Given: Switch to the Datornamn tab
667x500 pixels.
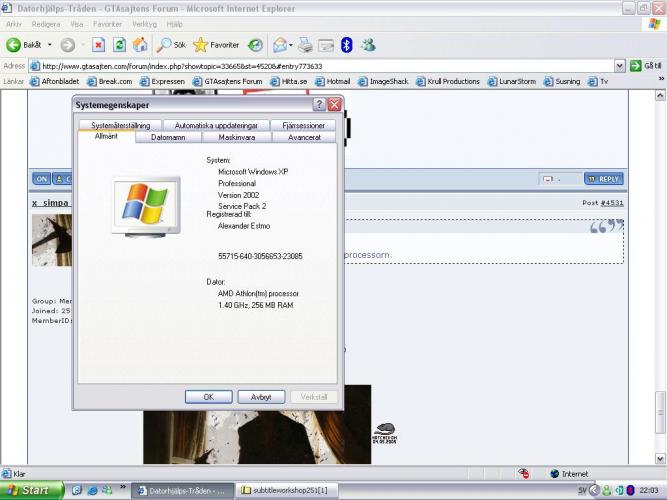Looking at the screenshot, I should [x=168, y=137].
